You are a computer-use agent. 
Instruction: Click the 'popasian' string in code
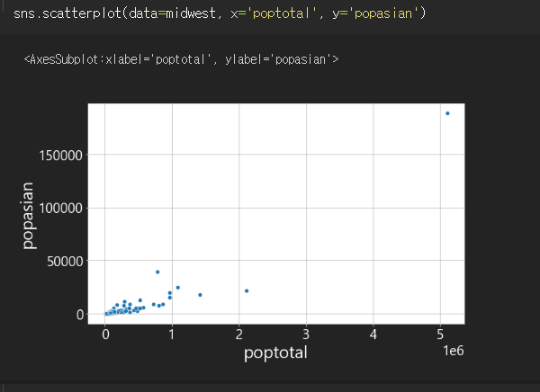click(383, 13)
